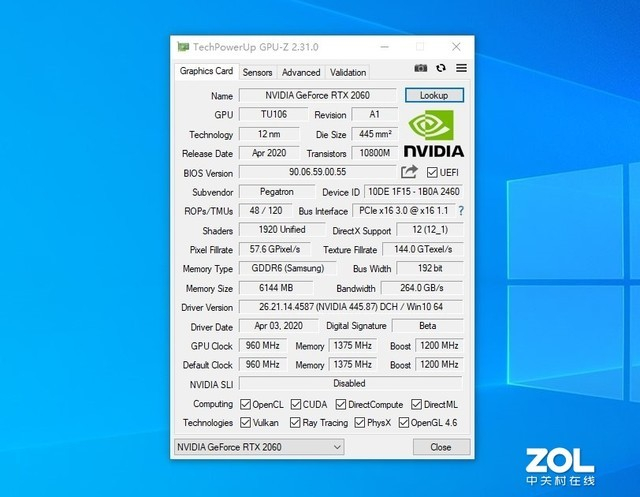Viewport: 640px width, 497px height.
Task: Click the refresh icon in GPU-Z
Action: tap(441, 68)
